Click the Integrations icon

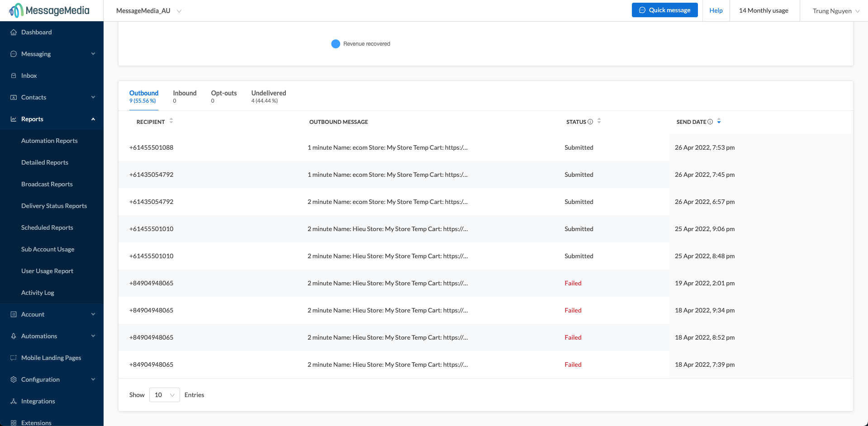14,401
